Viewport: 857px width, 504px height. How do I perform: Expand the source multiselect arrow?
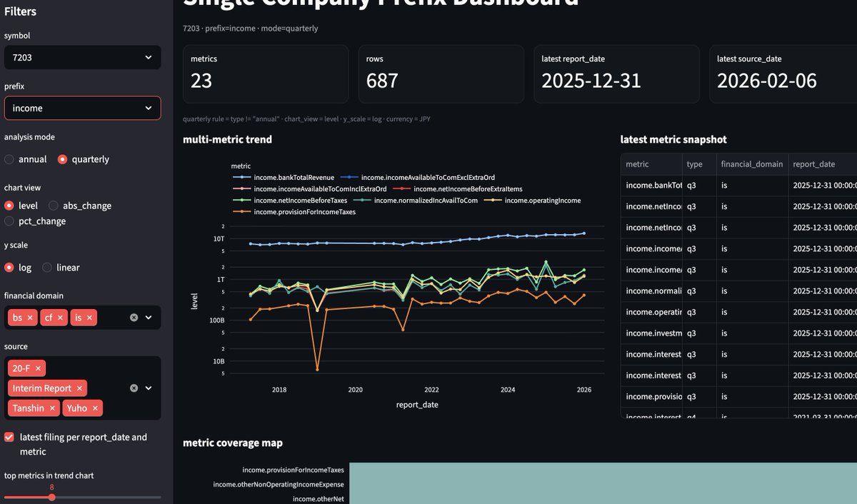tap(149, 388)
